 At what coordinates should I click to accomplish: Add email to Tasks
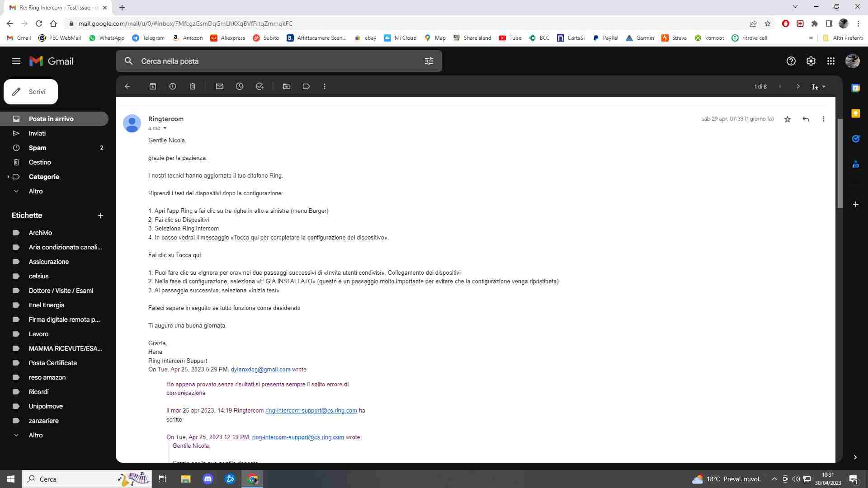(259, 86)
